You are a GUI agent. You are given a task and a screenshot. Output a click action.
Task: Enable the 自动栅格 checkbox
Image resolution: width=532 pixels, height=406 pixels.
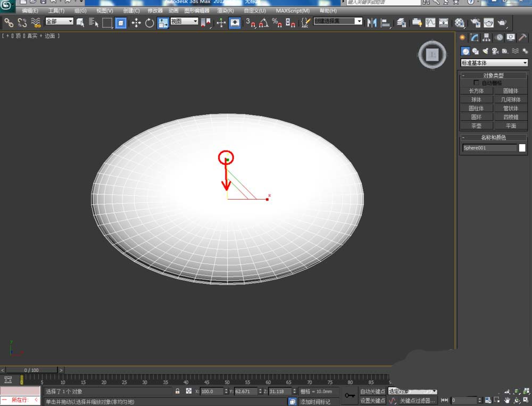coord(476,83)
